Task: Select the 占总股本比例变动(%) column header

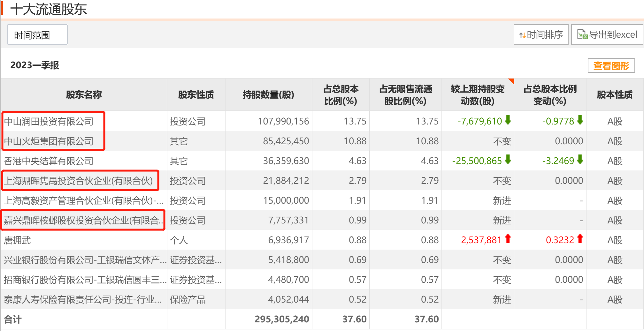Action: (x=550, y=94)
